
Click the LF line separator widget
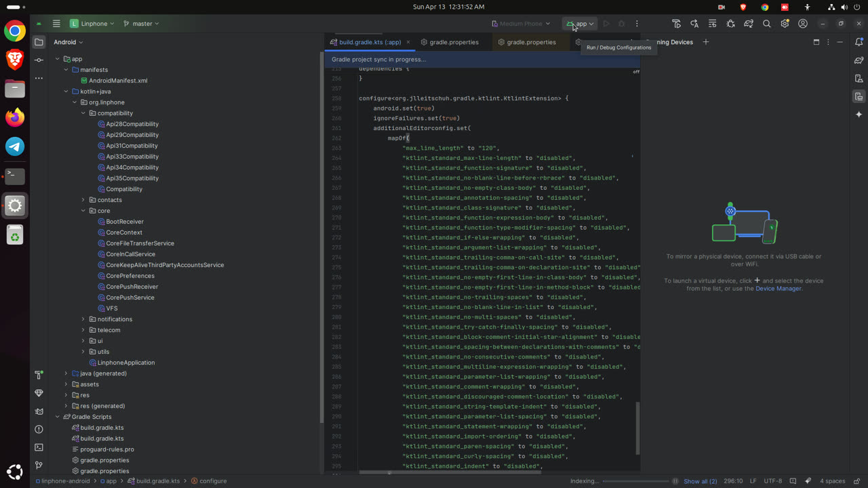[x=753, y=481]
